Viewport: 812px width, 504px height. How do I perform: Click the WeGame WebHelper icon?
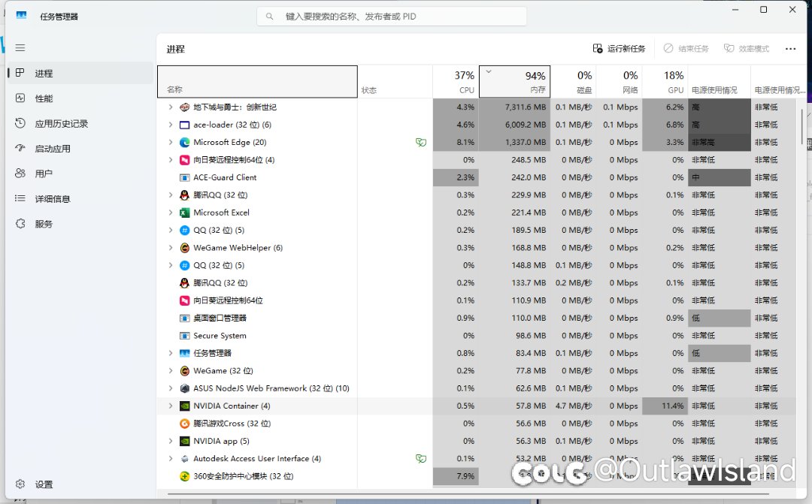click(184, 248)
